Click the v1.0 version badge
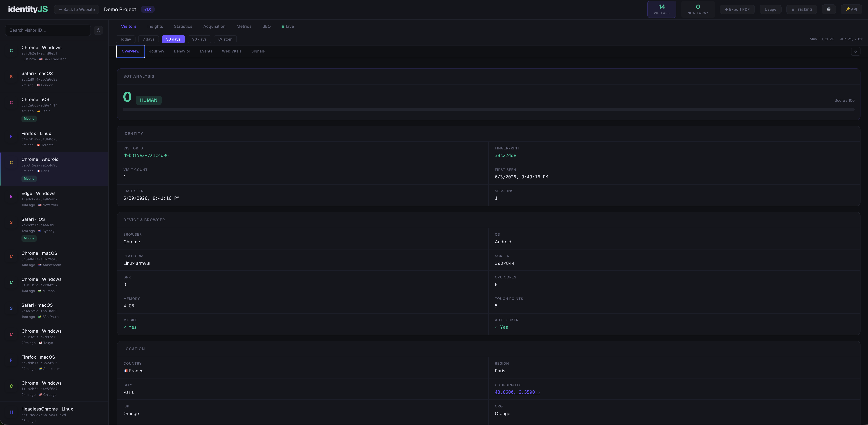 coord(148,9)
